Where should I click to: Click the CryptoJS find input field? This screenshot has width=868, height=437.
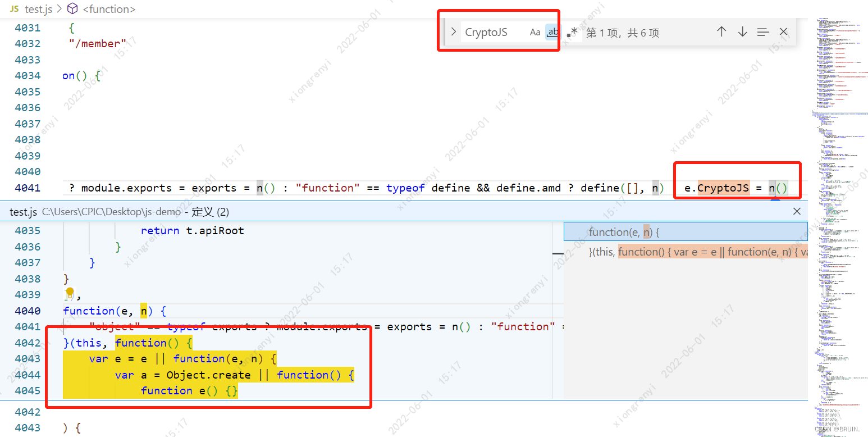pyautogui.click(x=494, y=32)
